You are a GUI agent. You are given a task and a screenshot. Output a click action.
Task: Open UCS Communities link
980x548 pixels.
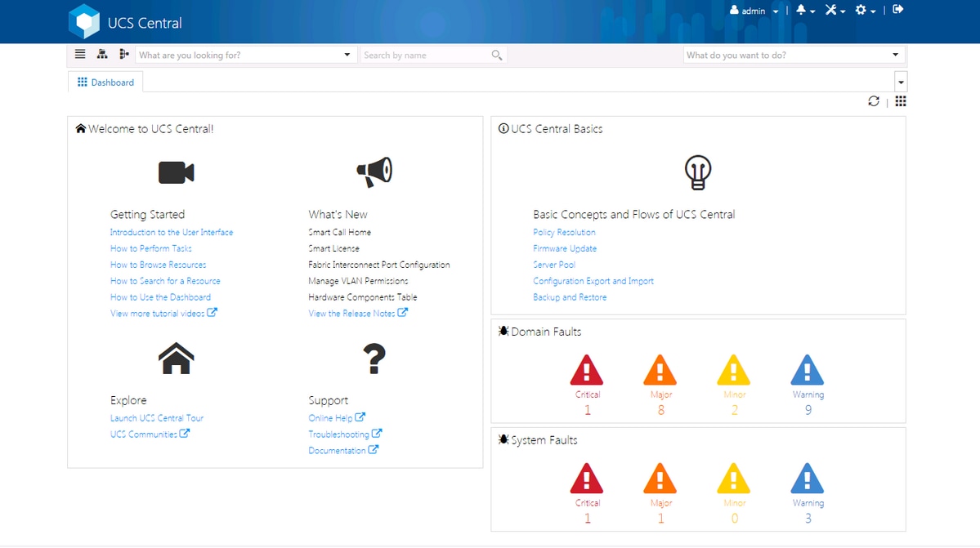(150, 434)
